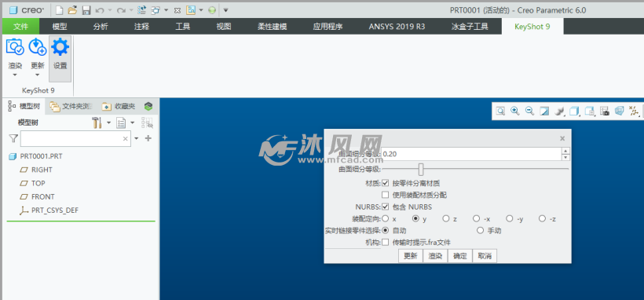Viewport: 644px width, 300px height.
Task: Toggle 按零件分离材质 checkbox
Action: pos(386,183)
